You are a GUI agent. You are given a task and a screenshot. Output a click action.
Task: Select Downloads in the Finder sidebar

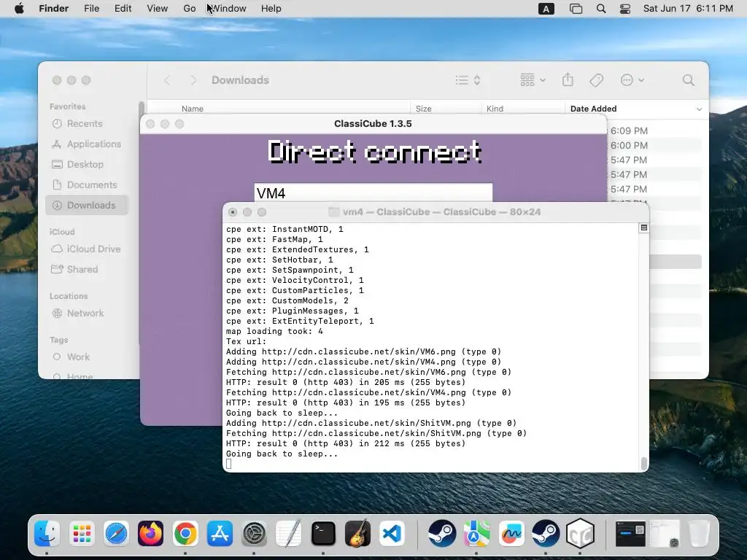(x=88, y=205)
